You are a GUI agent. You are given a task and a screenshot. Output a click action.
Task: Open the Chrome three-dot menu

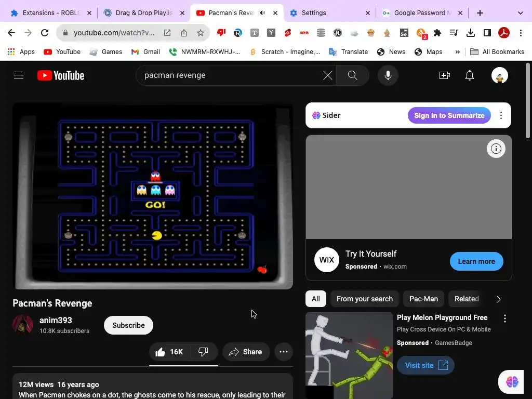521,33
